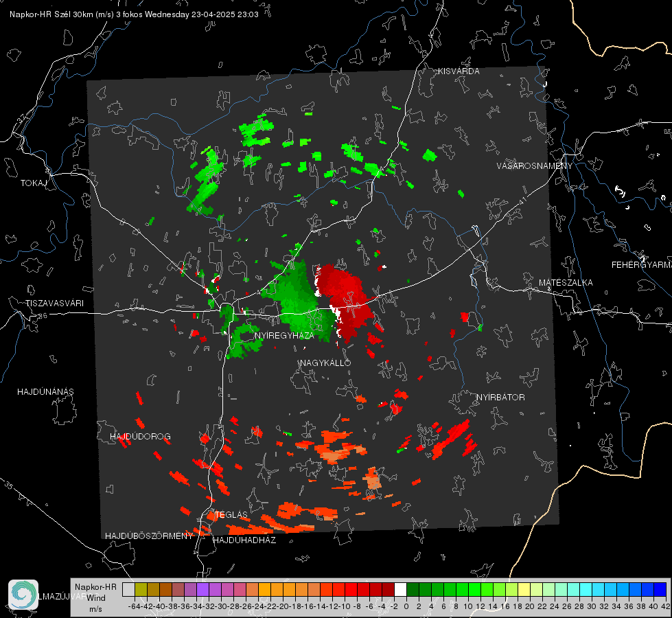This screenshot has height=618, width=672.
Task: Click the NYIREGYHAZA city label
Action: click(284, 335)
